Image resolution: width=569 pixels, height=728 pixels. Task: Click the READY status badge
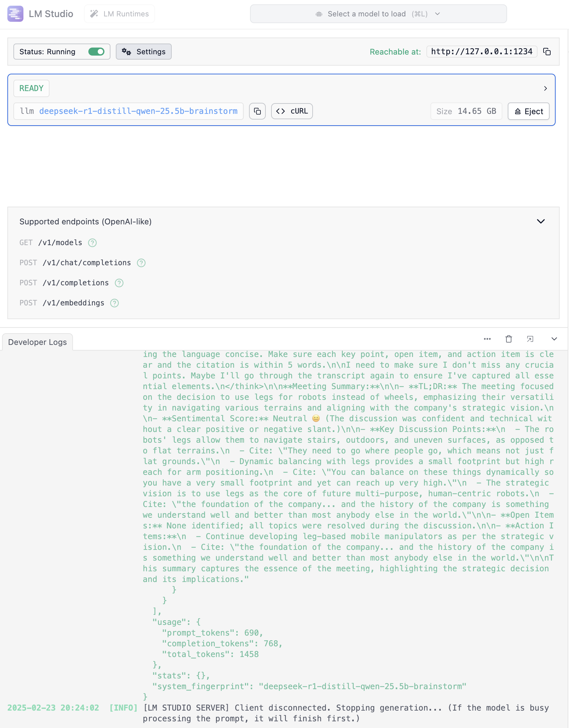pos(31,88)
